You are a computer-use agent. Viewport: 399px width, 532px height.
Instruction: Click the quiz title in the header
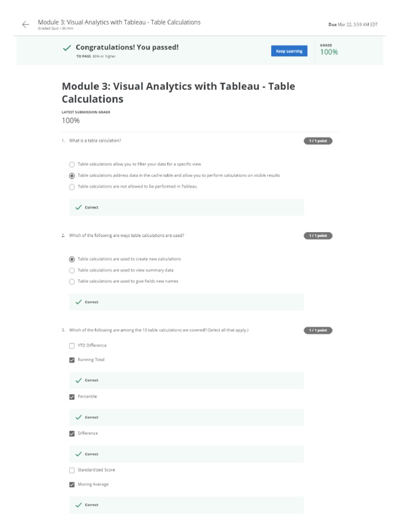(119, 22)
